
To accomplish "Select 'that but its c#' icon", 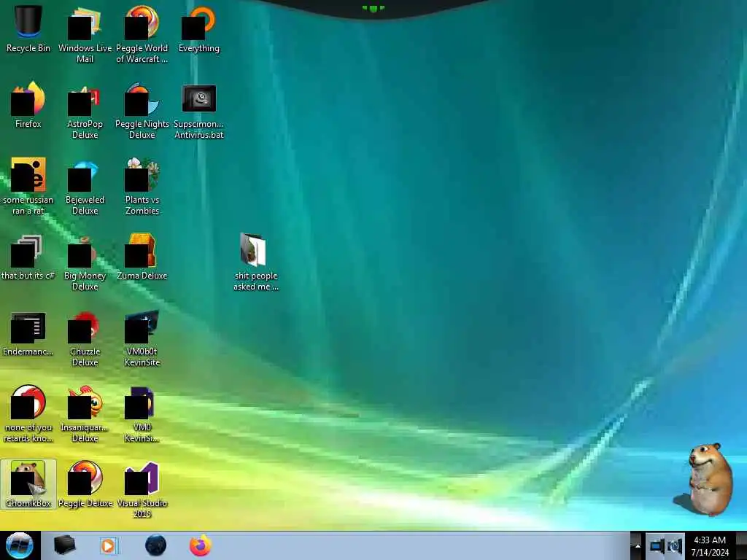I will [28, 257].
